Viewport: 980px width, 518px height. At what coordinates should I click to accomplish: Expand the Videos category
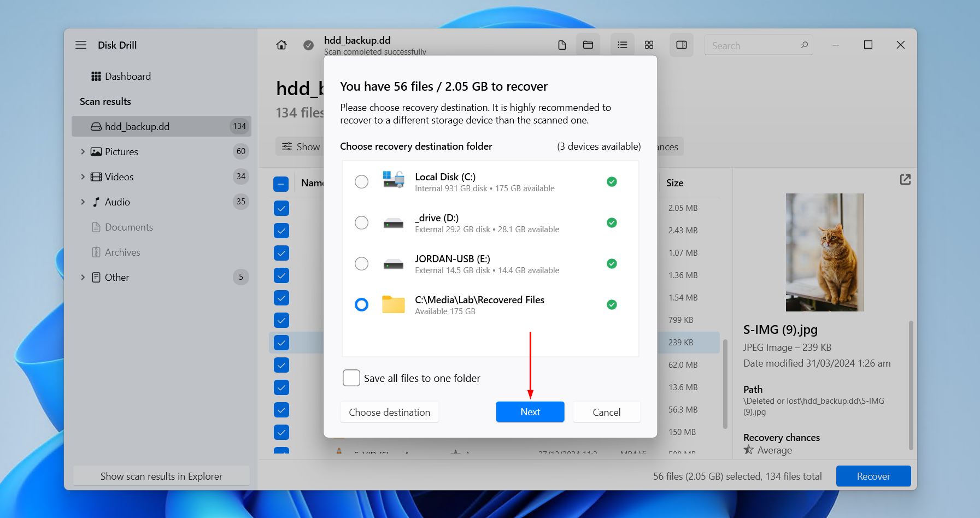tap(83, 177)
